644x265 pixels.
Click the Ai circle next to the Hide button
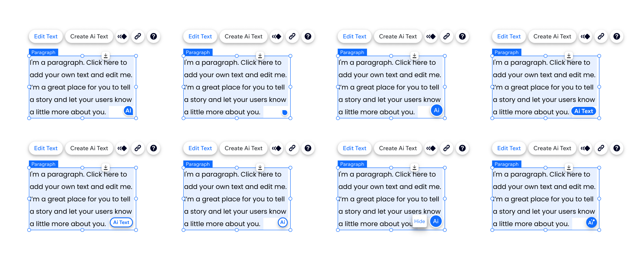(436, 221)
